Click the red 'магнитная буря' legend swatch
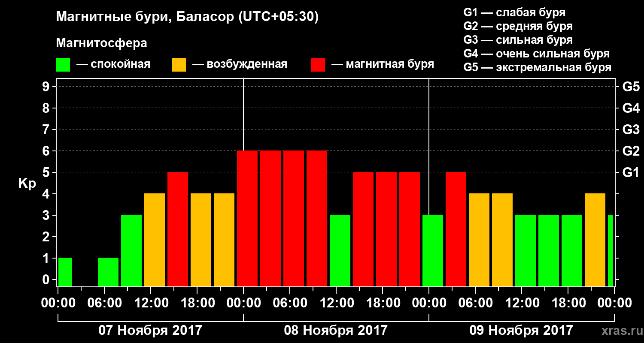 click(x=318, y=65)
